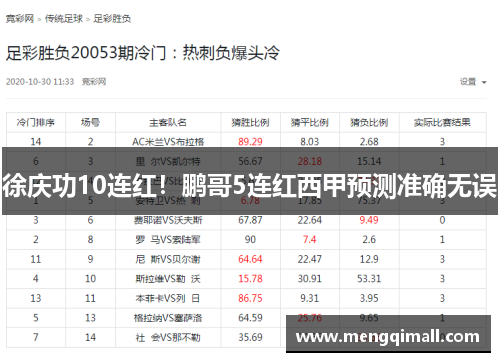This screenshot has height=362, width=500.
Task: Click the draw ratio value 22.64
Action: [x=310, y=220]
